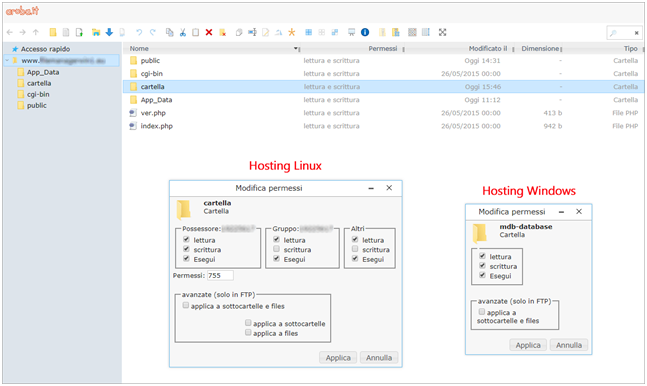The image size is (647, 386).
Task: Click the blue grid select-all icon
Action: point(308,32)
